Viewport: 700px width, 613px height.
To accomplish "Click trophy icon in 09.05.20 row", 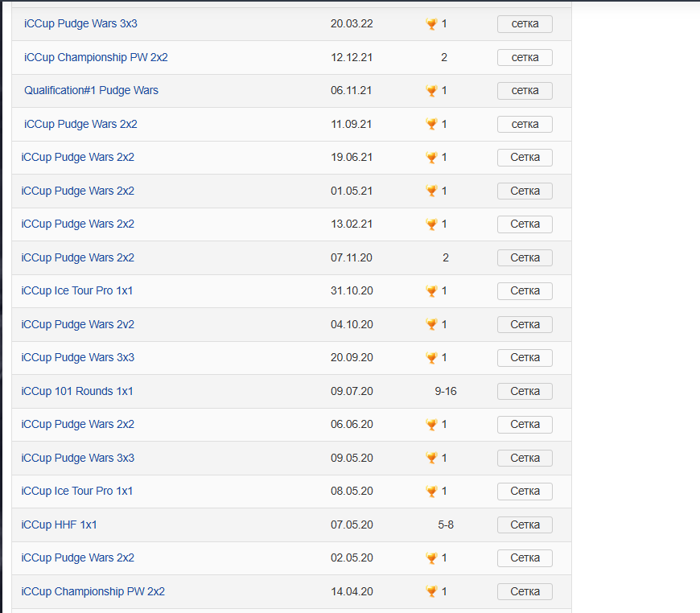I will coord(431,458).
